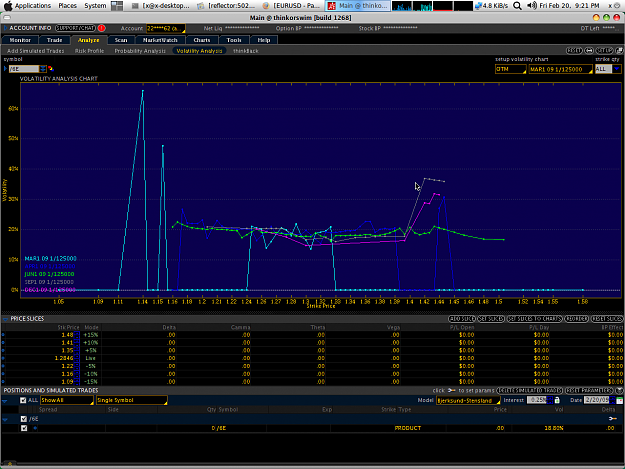
Task: Open thinkBack sub-tab
Action: pyautogui.click(x=246, y=51)
